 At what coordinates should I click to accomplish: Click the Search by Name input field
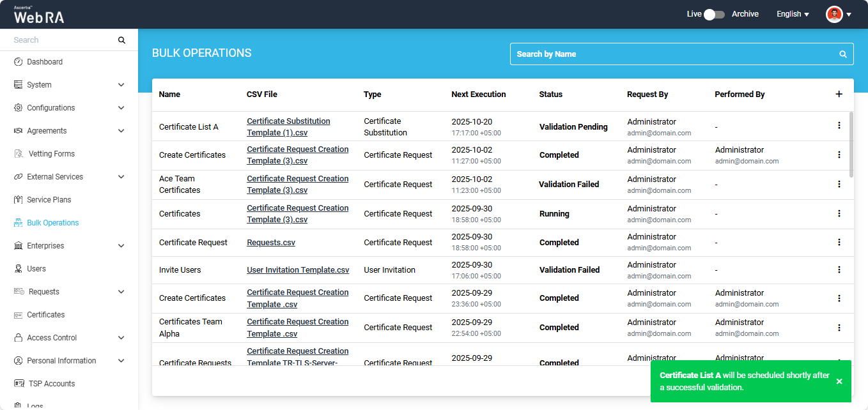[x=671, y=54]
